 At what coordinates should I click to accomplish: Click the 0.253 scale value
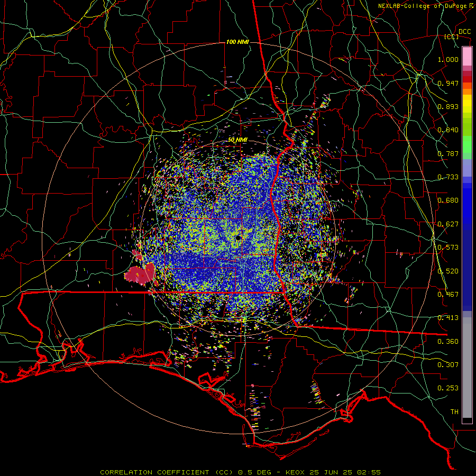click(x=448, y=388)
